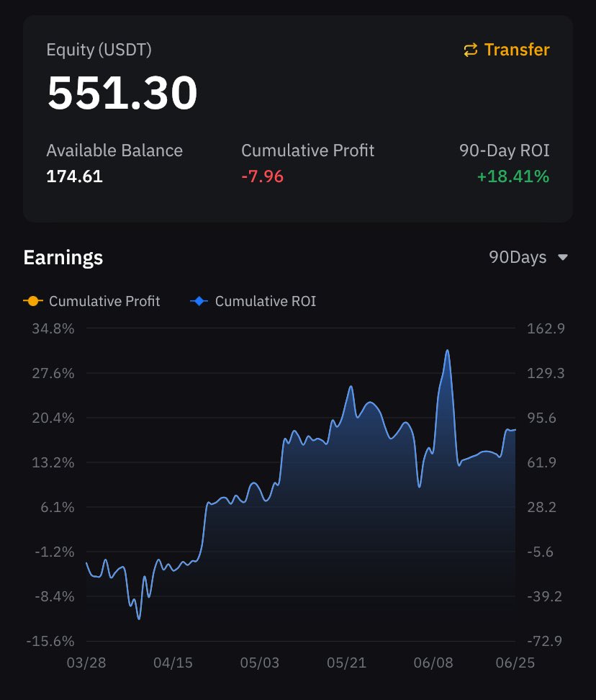Click the -15.6% left axis label

[x=50, y=641]
